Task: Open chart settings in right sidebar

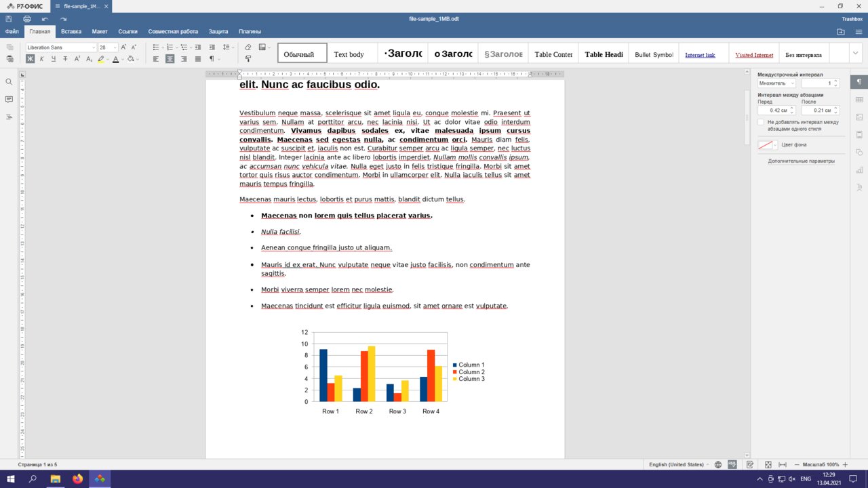Action: click(859, 169)
